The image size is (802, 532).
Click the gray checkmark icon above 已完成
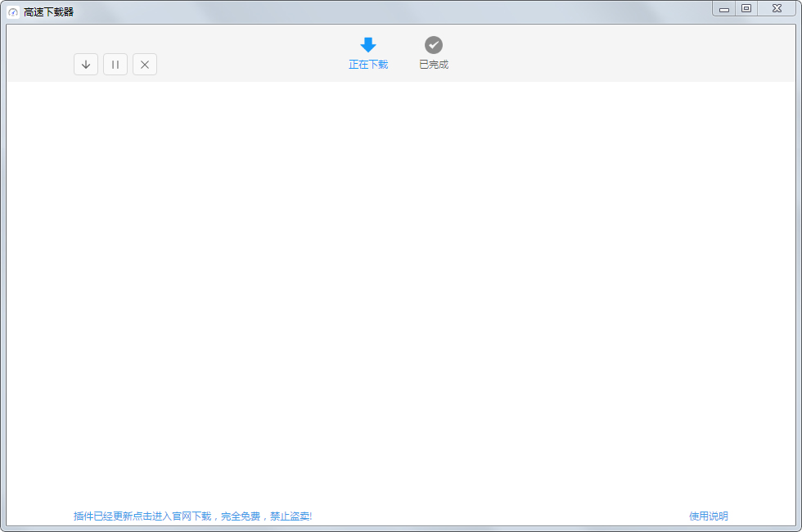point(433,45)
